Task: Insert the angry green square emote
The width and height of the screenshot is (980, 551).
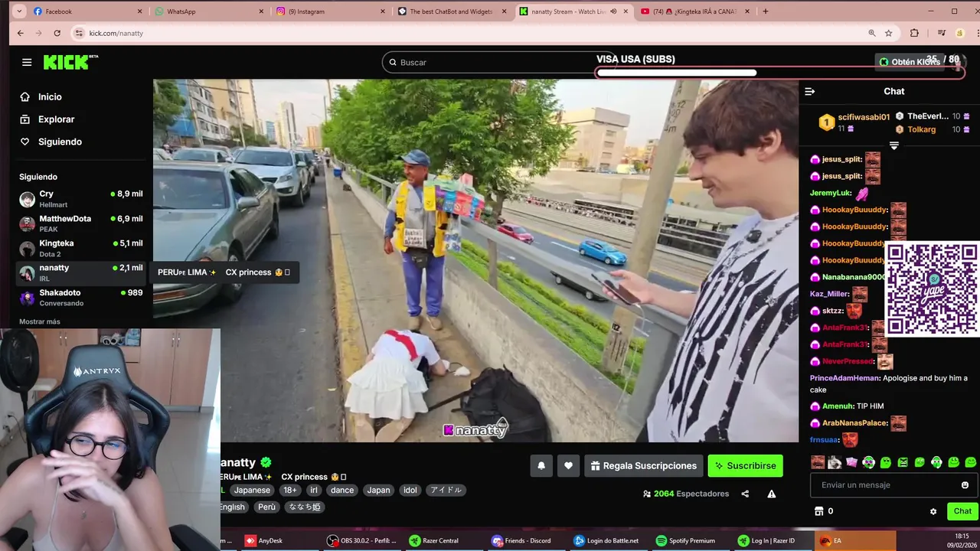Action: [x=903, y=462]
